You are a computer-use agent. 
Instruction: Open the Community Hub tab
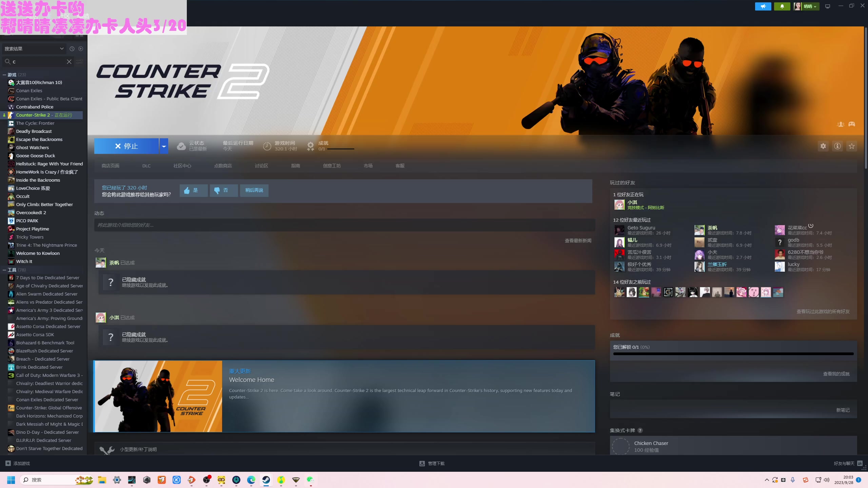point(182,166)
